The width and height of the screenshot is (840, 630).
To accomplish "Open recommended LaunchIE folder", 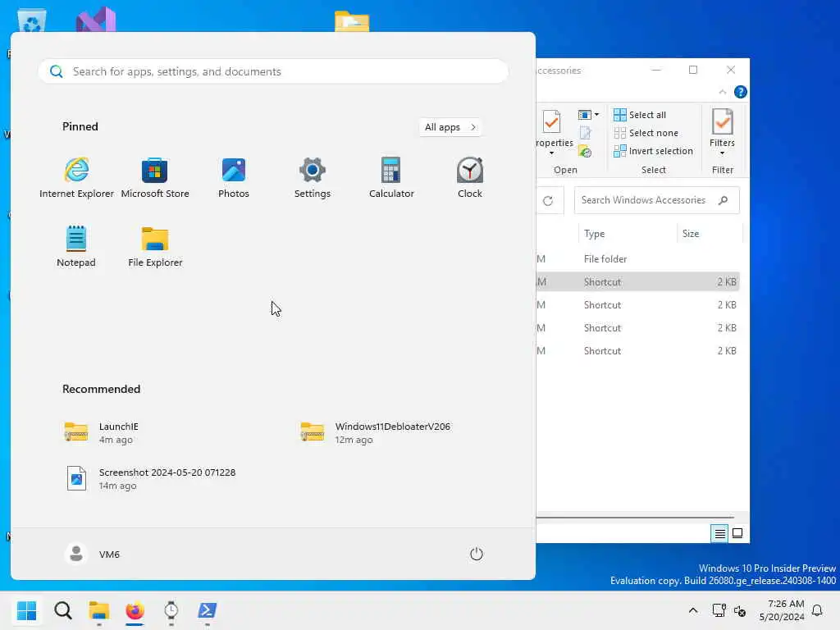I will pos(102,432).
